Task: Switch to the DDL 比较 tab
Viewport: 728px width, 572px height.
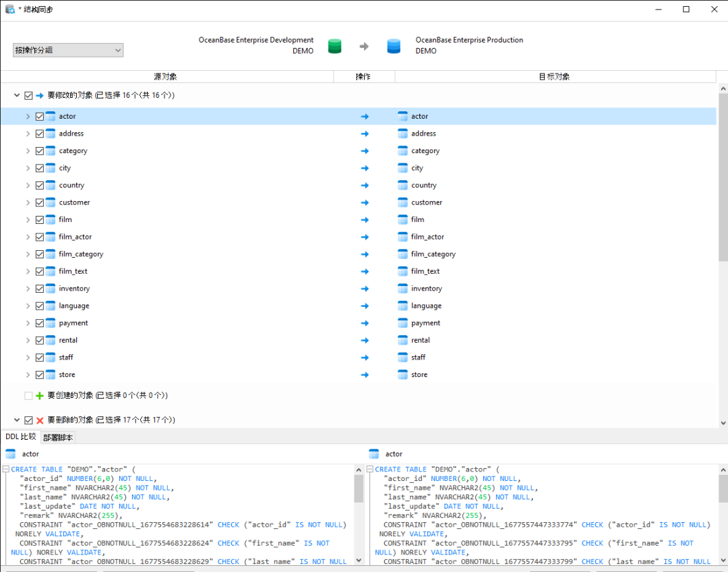Action: click(20, 437)
